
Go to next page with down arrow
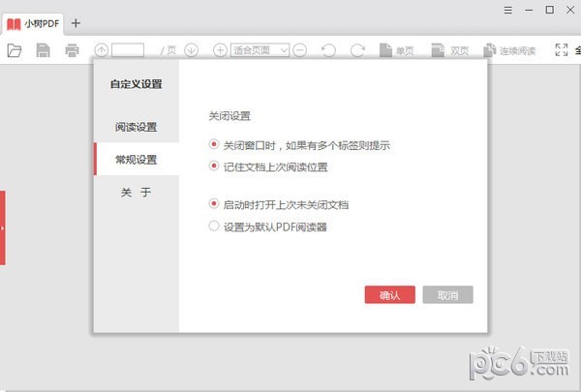(x=192, y=50)
